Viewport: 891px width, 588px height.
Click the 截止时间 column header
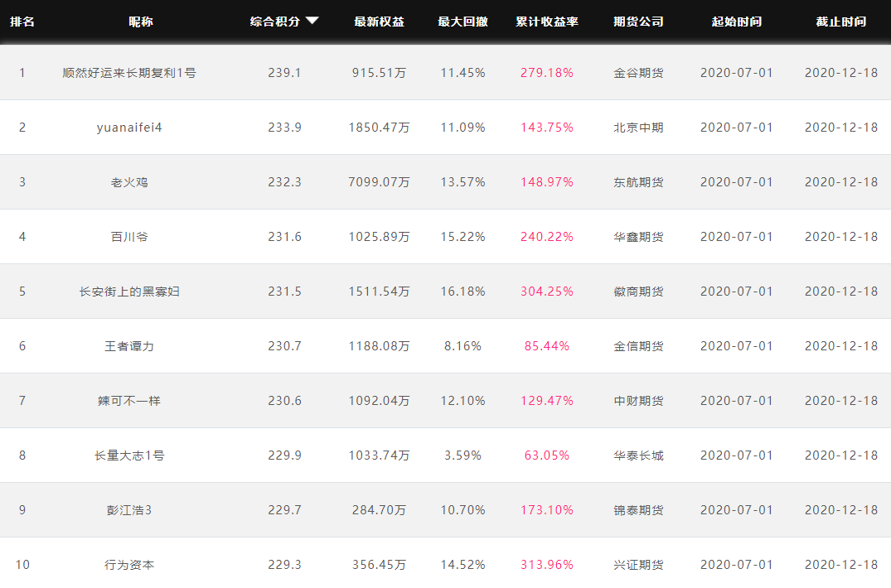841,22
